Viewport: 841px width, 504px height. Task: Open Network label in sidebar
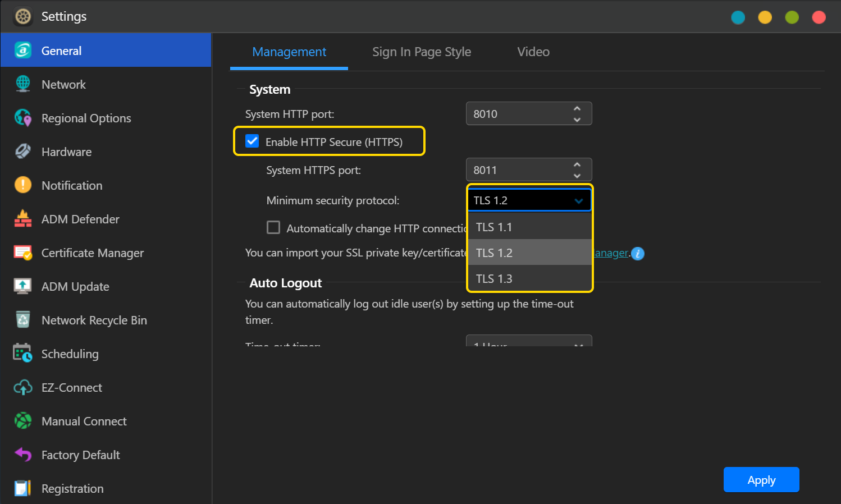[x=63, y=84]
